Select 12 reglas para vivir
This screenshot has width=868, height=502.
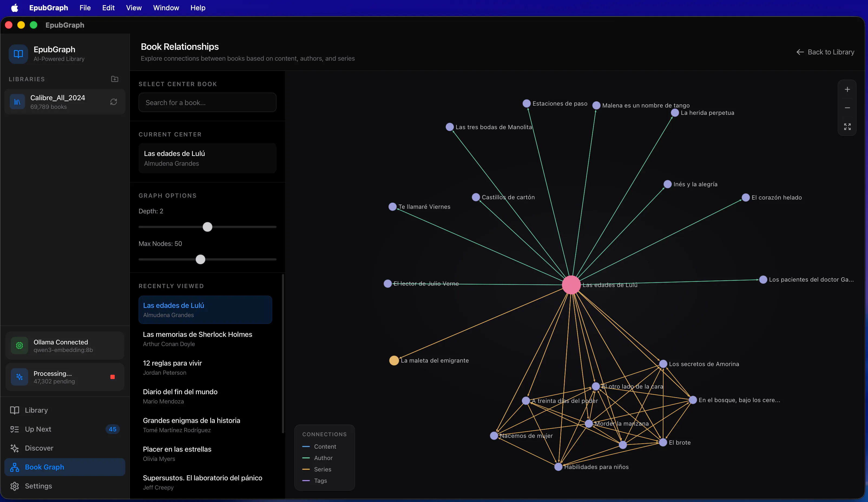[x=205, y=367]
